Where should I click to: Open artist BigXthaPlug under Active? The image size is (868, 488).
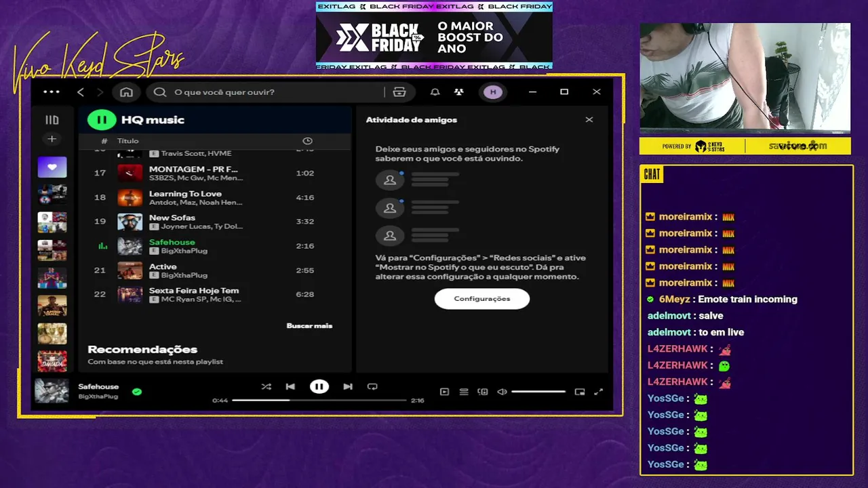point(184,275)
